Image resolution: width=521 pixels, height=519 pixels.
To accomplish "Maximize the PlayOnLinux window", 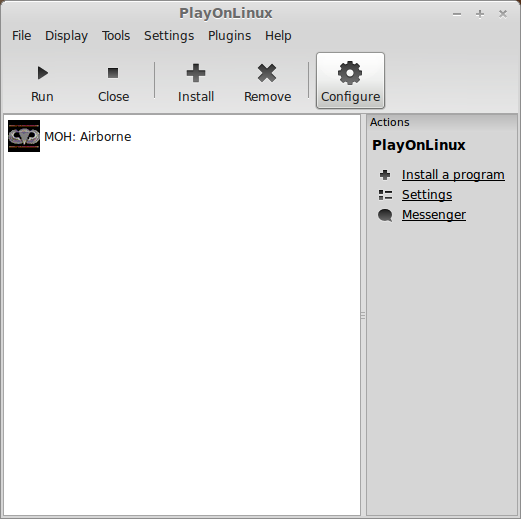I will (480, 14).
